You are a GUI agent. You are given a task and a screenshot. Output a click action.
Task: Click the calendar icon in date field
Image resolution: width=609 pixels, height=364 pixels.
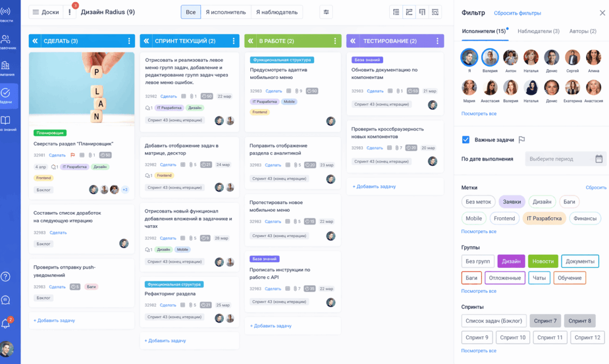tap(599, 159)
